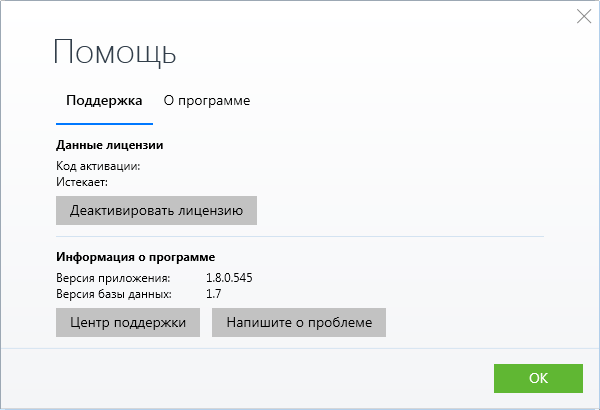Viewport: 600px width, 410px height.
Task: Select the Версия базы данных label
Action: [x=114, y=294]
